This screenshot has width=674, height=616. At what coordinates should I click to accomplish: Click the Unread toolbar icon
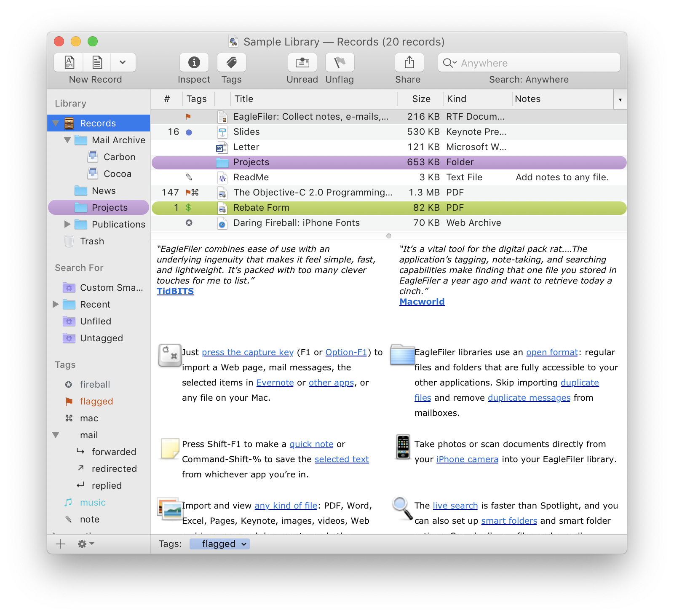pyautogui.click(x=302, y=62)
